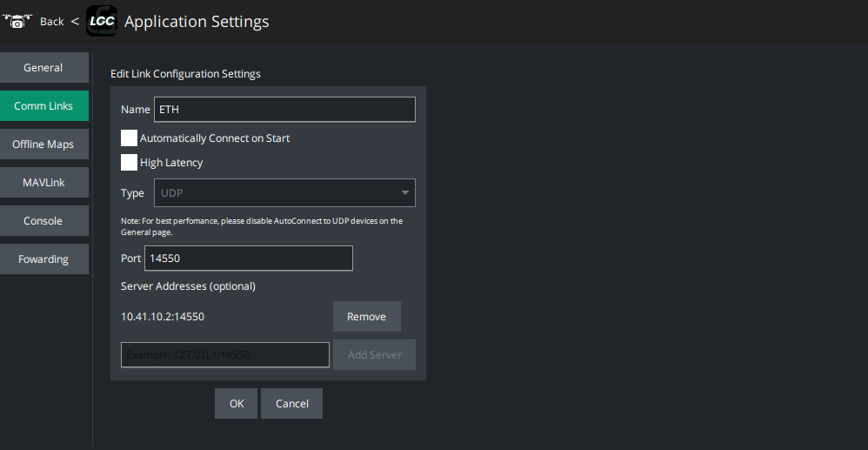
Task: Open the Console tab
Action: point(43,220)
